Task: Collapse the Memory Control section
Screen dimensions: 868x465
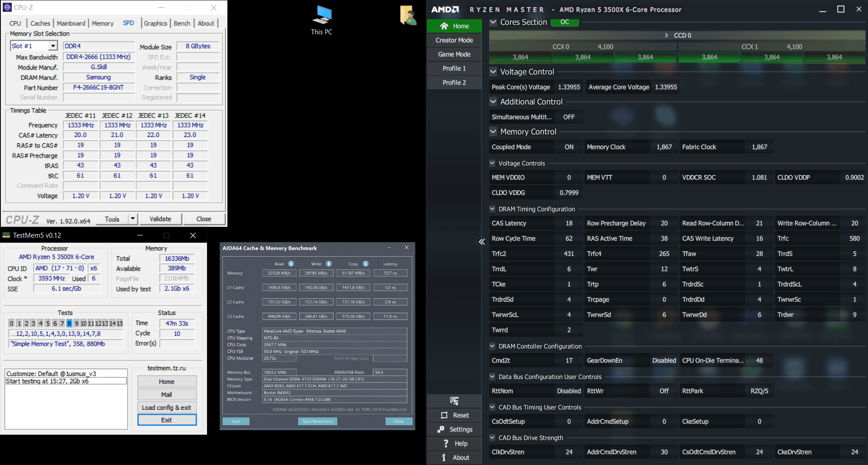Action: (493, 132)
